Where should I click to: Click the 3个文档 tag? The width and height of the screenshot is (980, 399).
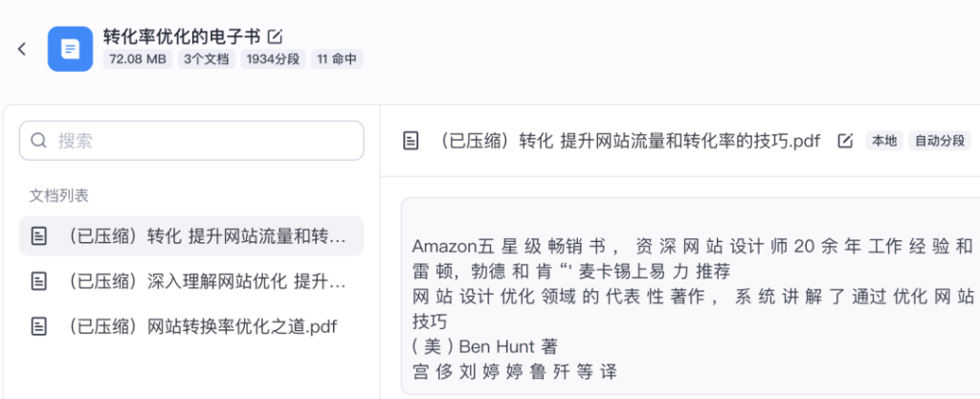click(x=207, y=59)
